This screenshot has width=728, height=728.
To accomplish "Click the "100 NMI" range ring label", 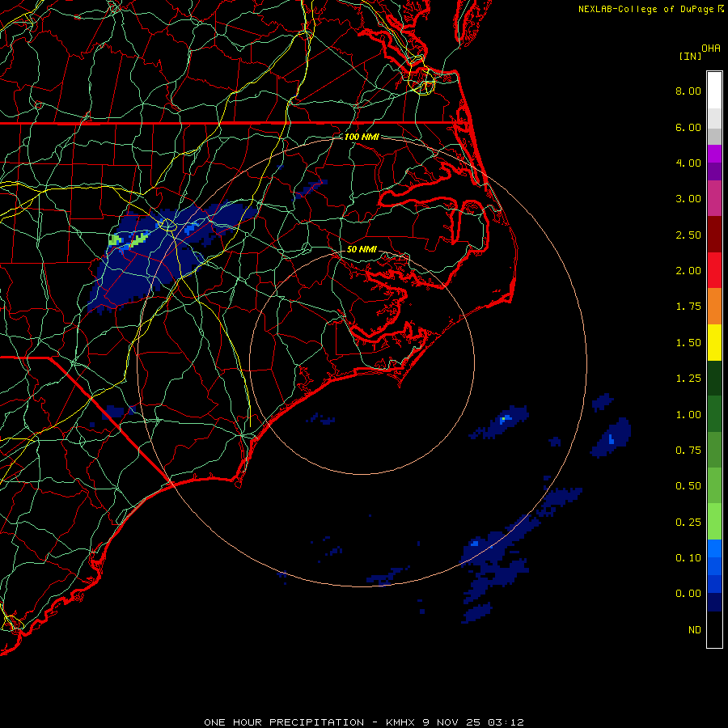I will coord(362,137).
